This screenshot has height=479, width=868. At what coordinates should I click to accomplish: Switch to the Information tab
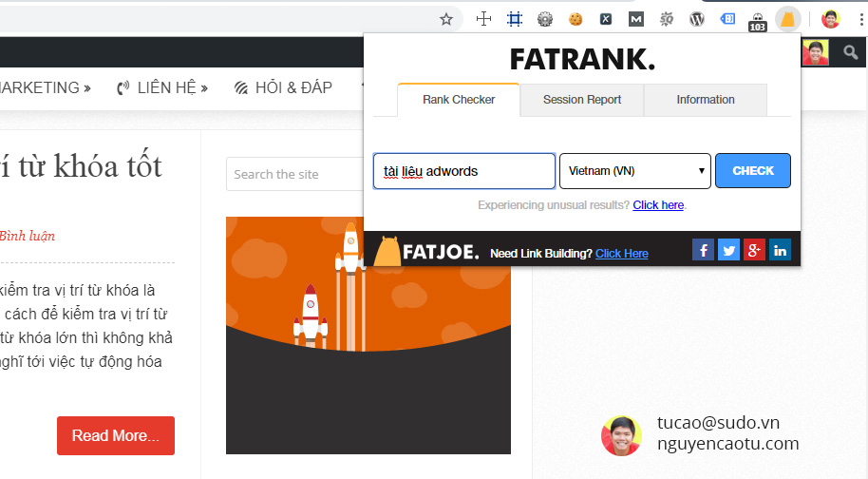pos(705,100)
